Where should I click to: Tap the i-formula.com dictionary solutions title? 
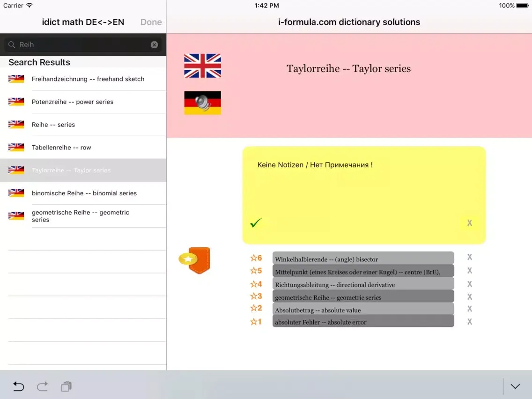pos(349,22)
